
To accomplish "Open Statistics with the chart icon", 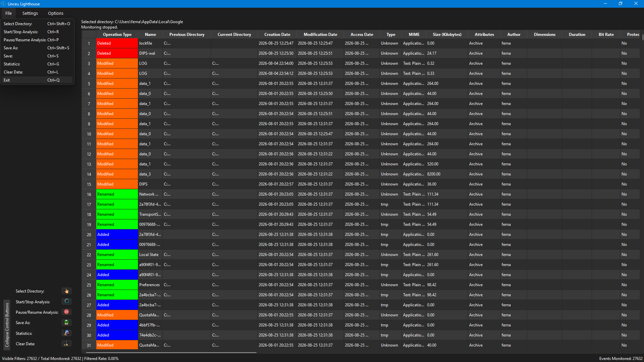I will 66,333.
